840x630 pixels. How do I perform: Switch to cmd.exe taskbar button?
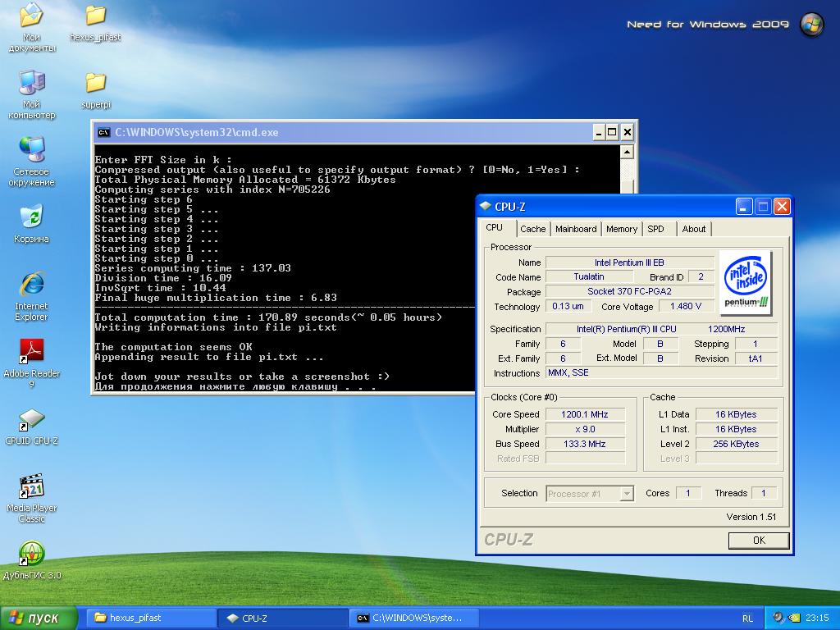pyautogui.click(x=414, y=618)
